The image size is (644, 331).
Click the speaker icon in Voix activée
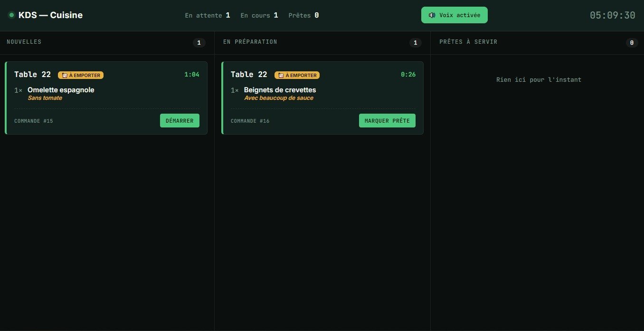coord(432,15)
